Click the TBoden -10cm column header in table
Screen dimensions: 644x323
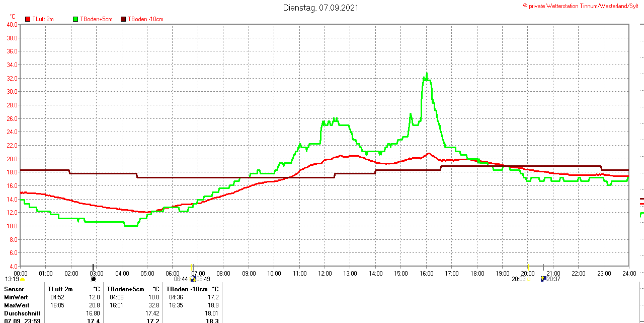click(186, 289)
